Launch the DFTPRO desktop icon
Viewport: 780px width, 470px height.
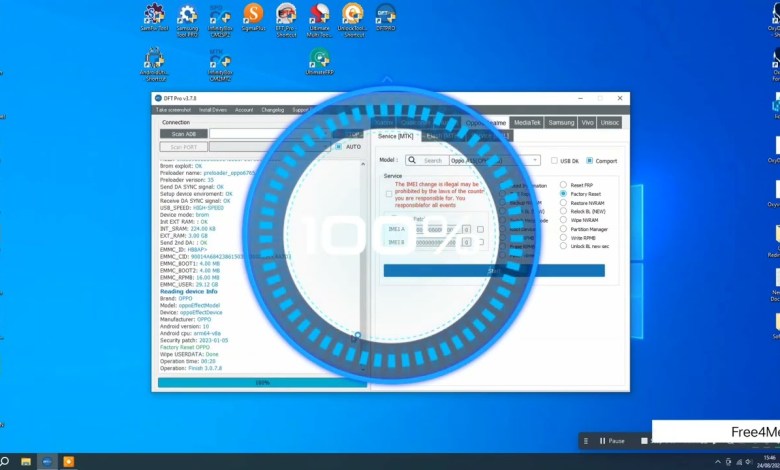pos(385,15)
